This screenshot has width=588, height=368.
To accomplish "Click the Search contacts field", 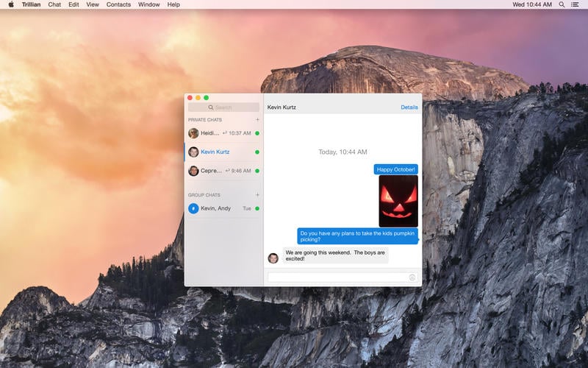I will 223,107.
